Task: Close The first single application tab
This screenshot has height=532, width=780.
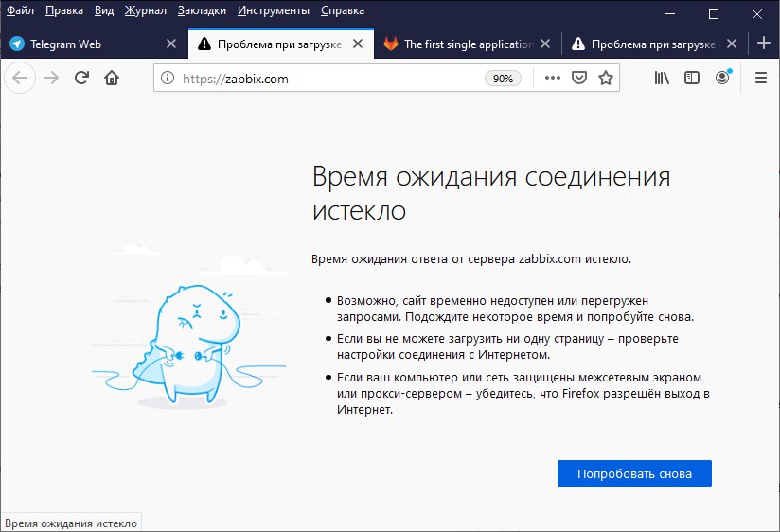Action: [x=545, y=44]
